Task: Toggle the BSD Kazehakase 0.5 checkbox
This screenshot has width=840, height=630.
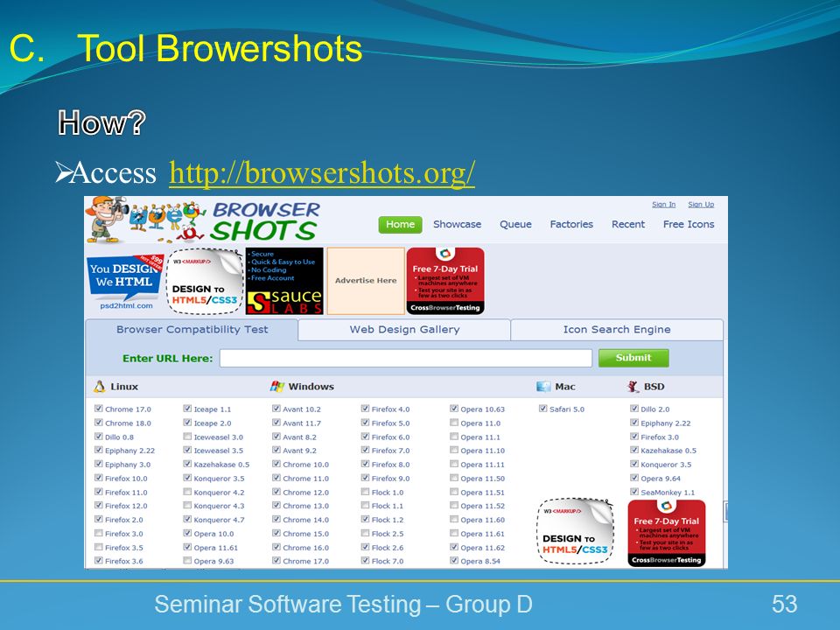Action: point(634,450)
